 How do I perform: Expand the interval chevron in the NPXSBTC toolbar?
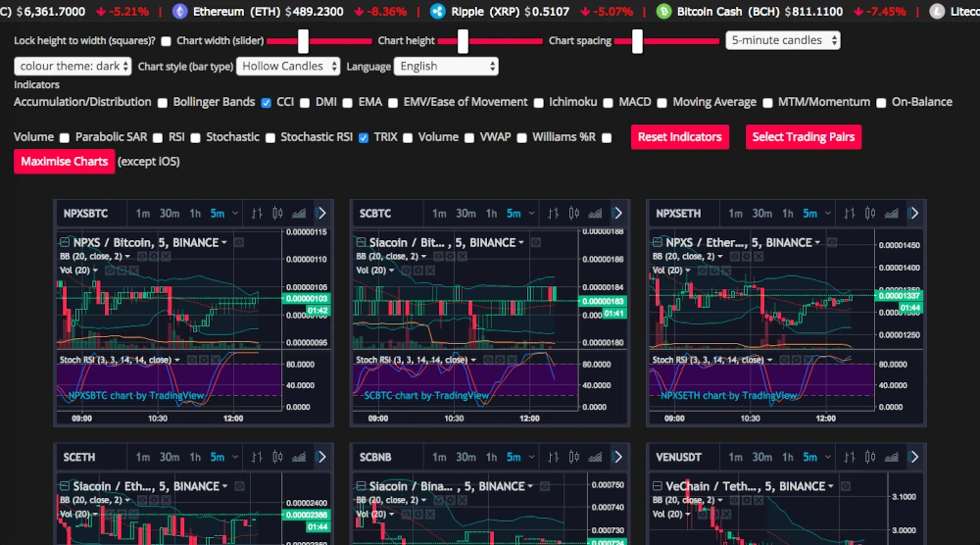coord(235,214)
